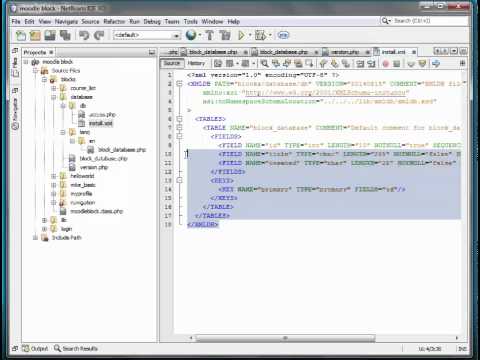Click the Save All toolbar icon
The width and height of the screenshot is (480, 360).
(65, 35)
